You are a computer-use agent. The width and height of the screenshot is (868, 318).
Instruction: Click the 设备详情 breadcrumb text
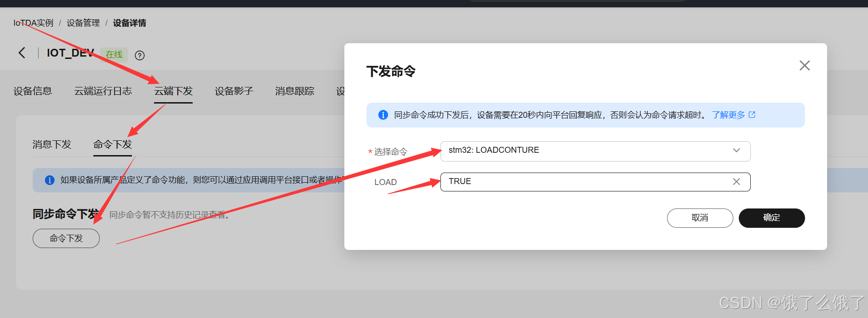(130, 23)
